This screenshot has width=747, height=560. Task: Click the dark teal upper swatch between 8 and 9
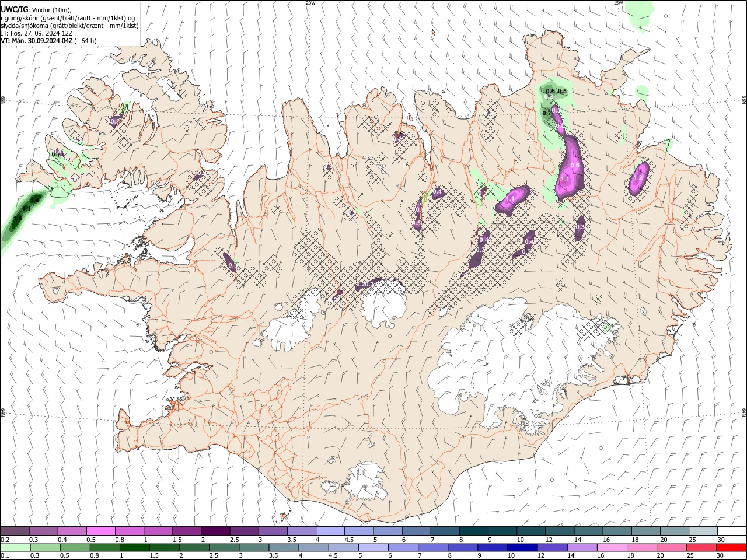point(473,531)
